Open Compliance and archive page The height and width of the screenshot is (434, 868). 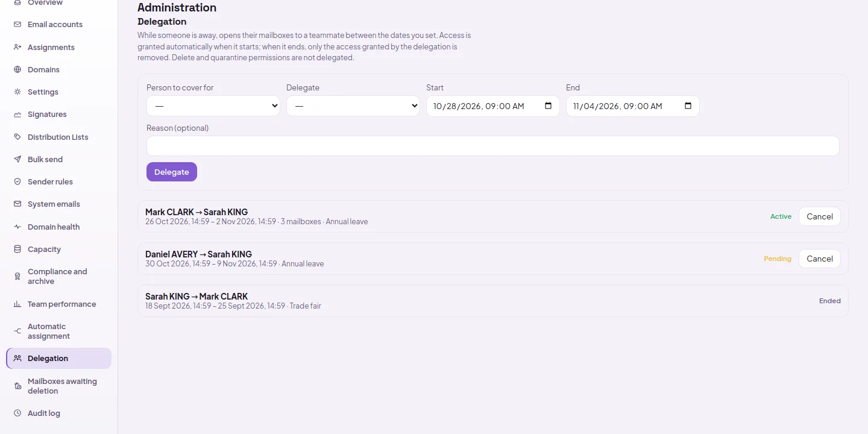pos(57,276)
